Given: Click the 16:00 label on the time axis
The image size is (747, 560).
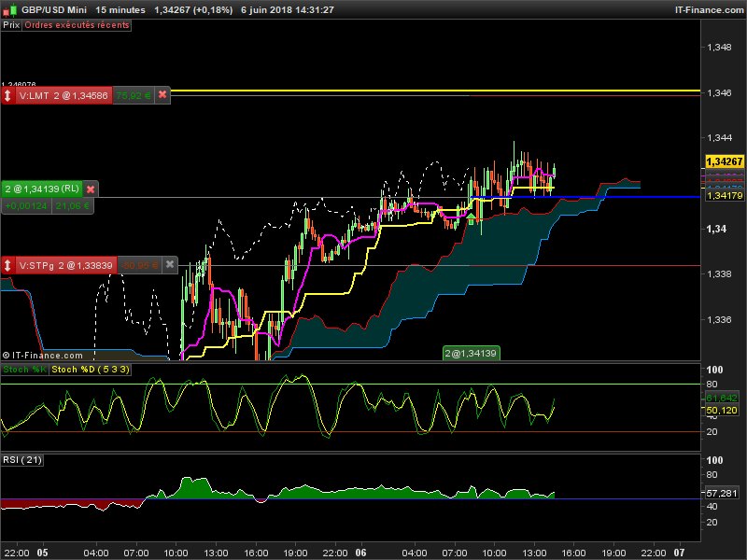Looking at the screenshot, I should [573, 553].
